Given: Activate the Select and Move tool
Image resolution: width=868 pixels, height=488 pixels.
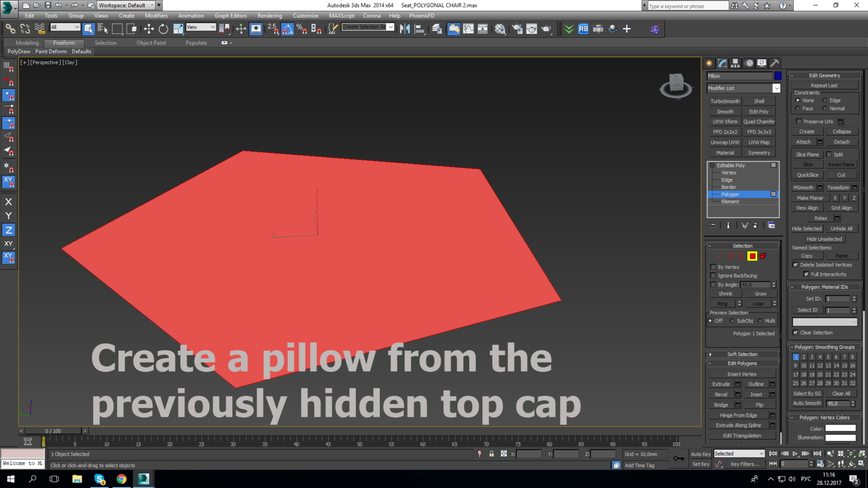Looking at the screenshot, I should click(149, 29).
